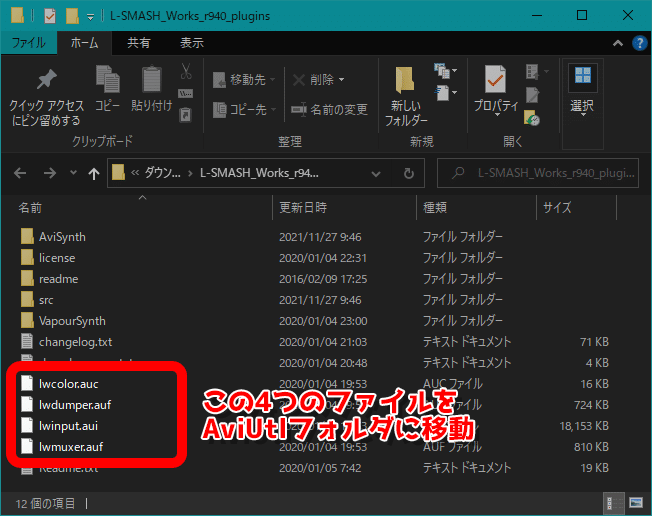The width and height of the screenshot is (652, 516).
Task: Switch to Large icons view
Action: [636, 504]
